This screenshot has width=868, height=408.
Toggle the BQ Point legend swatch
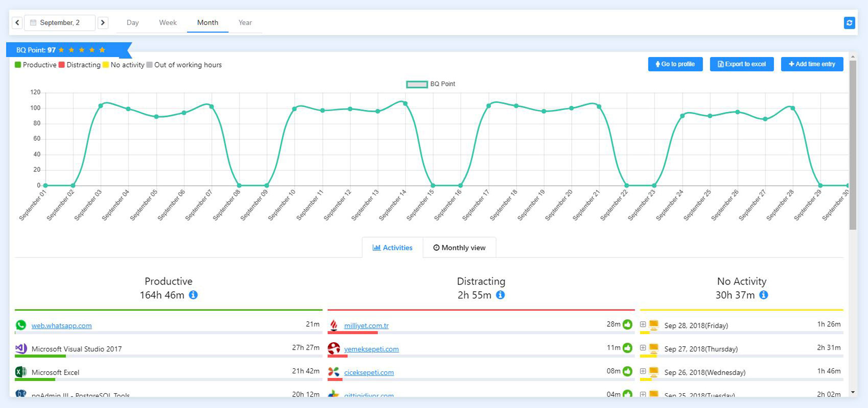pos(417,84)
